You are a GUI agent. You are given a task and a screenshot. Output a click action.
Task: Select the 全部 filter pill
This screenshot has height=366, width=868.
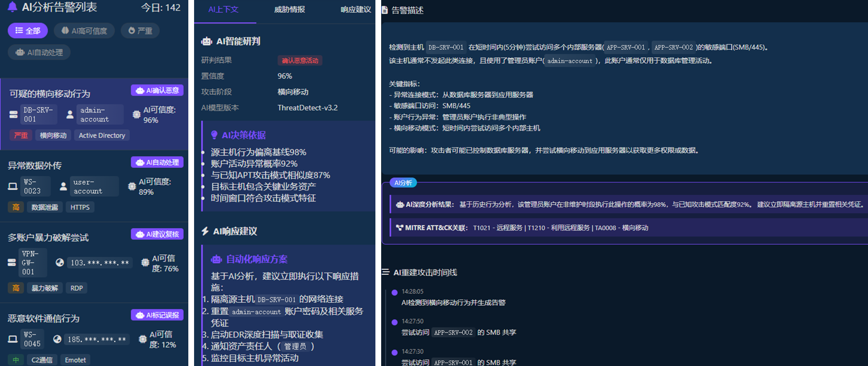28,31
